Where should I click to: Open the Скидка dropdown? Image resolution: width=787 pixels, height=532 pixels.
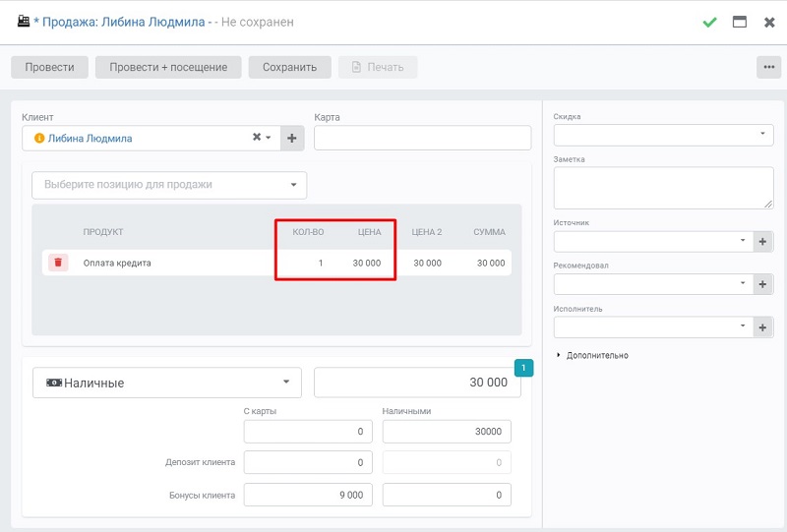[663, 135]
